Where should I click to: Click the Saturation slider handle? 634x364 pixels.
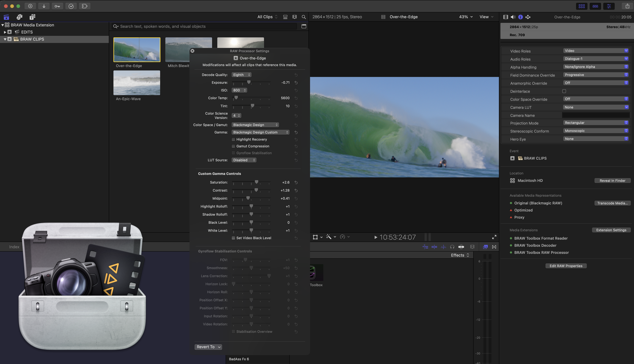256,182
